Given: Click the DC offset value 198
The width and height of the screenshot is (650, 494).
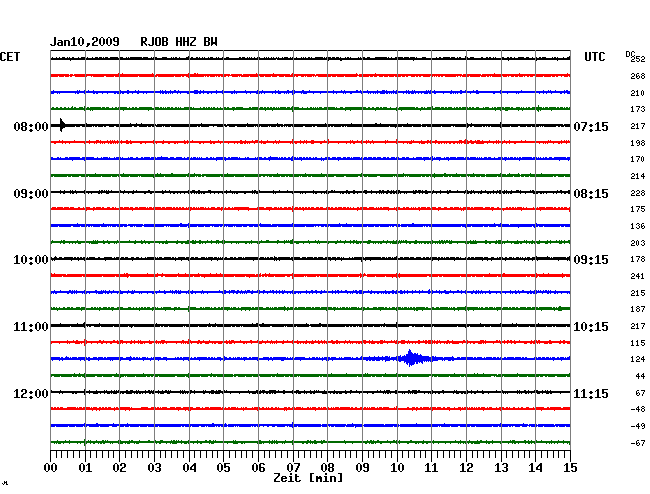Looking at the screenshot, I should (638, 143).
